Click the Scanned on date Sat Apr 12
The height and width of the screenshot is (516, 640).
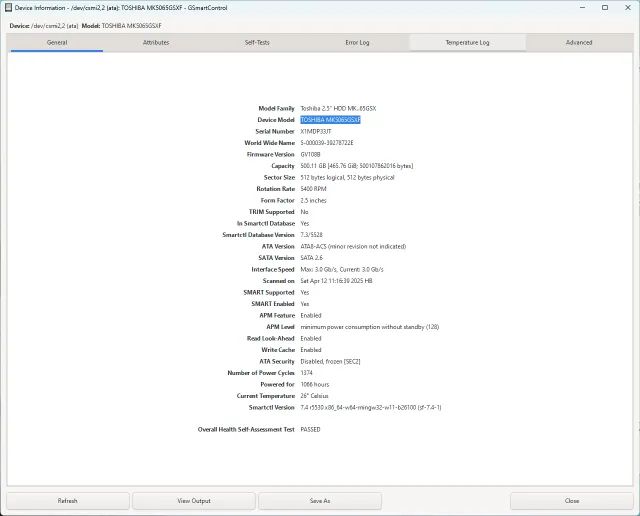(336, 281)
